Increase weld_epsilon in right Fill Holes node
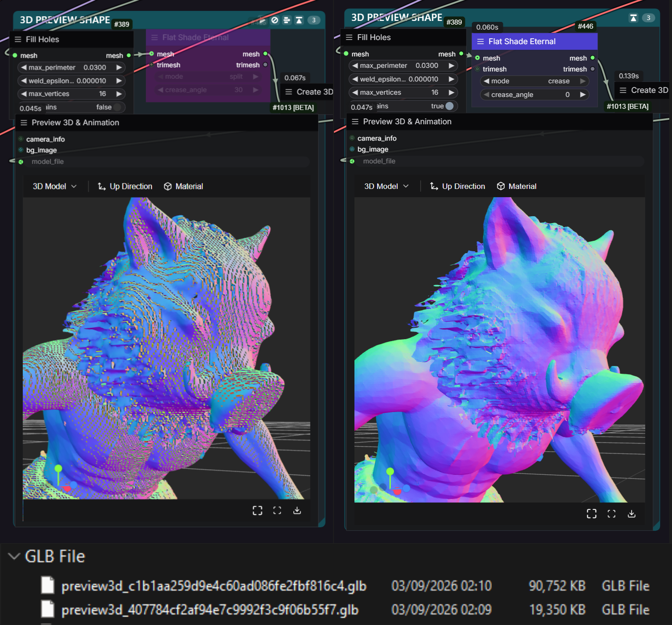Viewport: 672px width, 625px height. pyautogui.click(x=451, y=79)
